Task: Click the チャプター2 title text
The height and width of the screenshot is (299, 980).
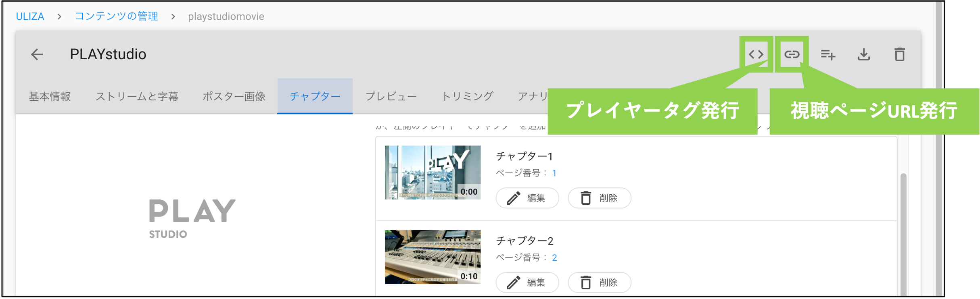Action: 524,241
